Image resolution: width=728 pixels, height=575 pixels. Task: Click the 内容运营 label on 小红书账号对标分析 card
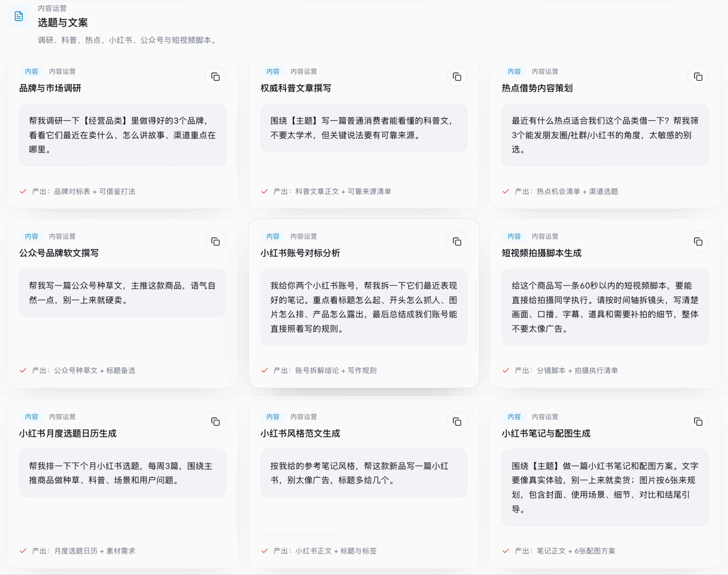[x=304, y=236]
